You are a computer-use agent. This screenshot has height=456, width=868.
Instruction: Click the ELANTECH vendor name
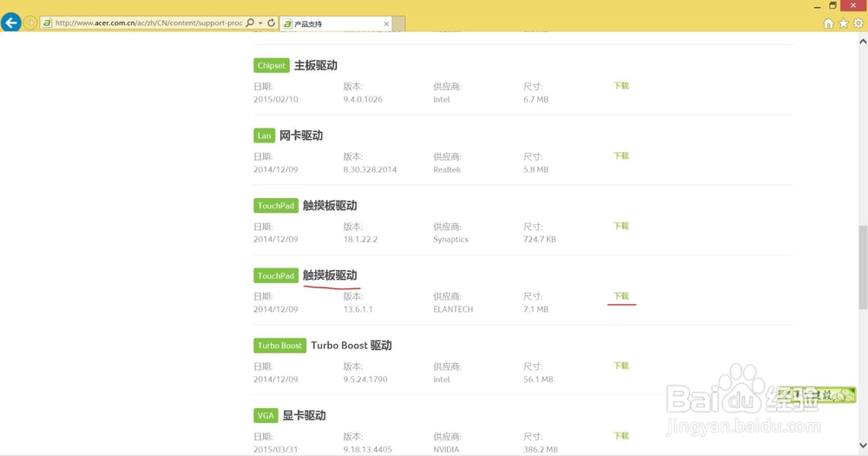click(x=453, y=309)
